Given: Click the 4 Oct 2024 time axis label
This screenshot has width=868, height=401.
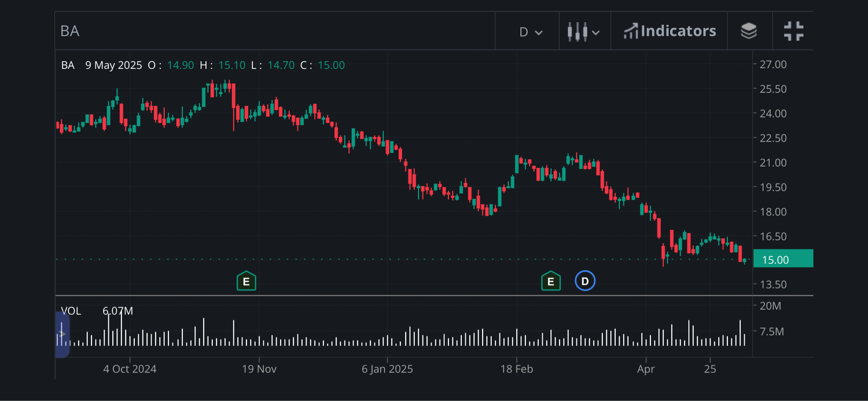Looking at the screenshot, I should coord(130,369).
